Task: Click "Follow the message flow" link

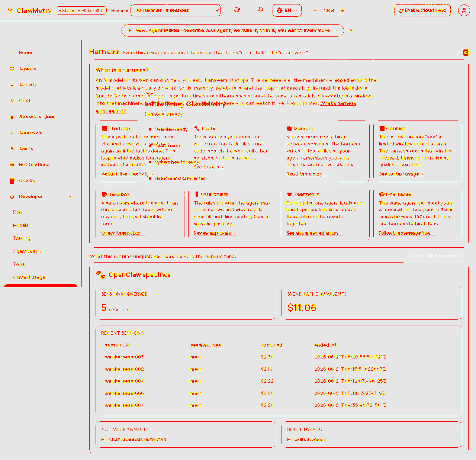Action: tap(407, 233)
